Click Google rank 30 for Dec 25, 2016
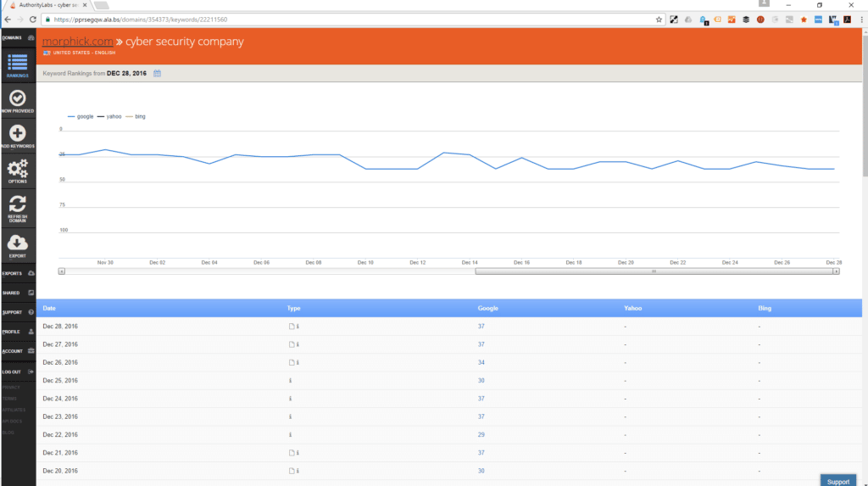 tap(481, 381)
